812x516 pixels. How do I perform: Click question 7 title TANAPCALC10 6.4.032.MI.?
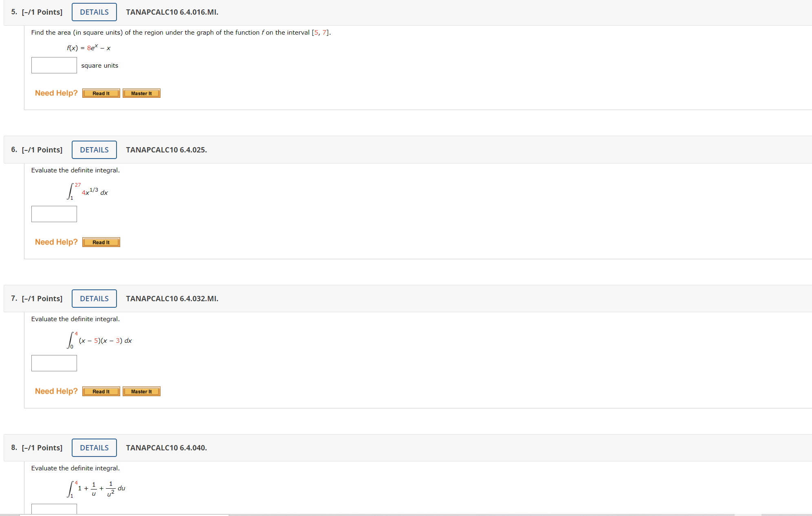pyautogui.click(x=172, y=299)
